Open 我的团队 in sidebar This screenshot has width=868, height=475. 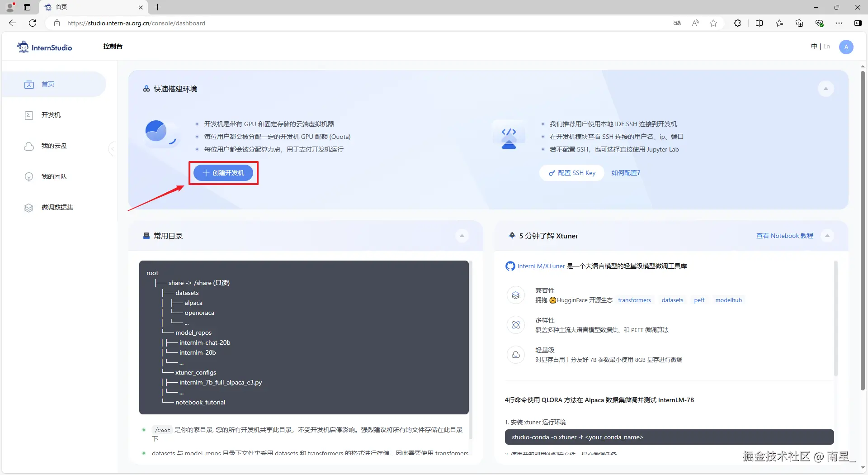[x=54, y=176]
